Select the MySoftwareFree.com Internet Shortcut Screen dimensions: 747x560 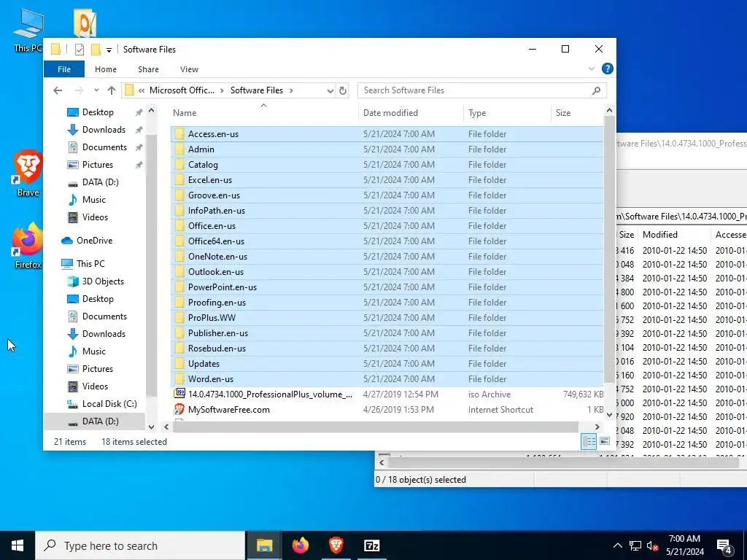[x=387, y=410]
